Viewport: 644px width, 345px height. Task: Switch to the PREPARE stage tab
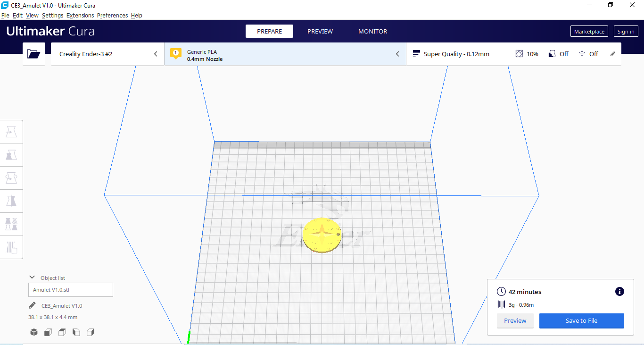[x=269, y=31]
